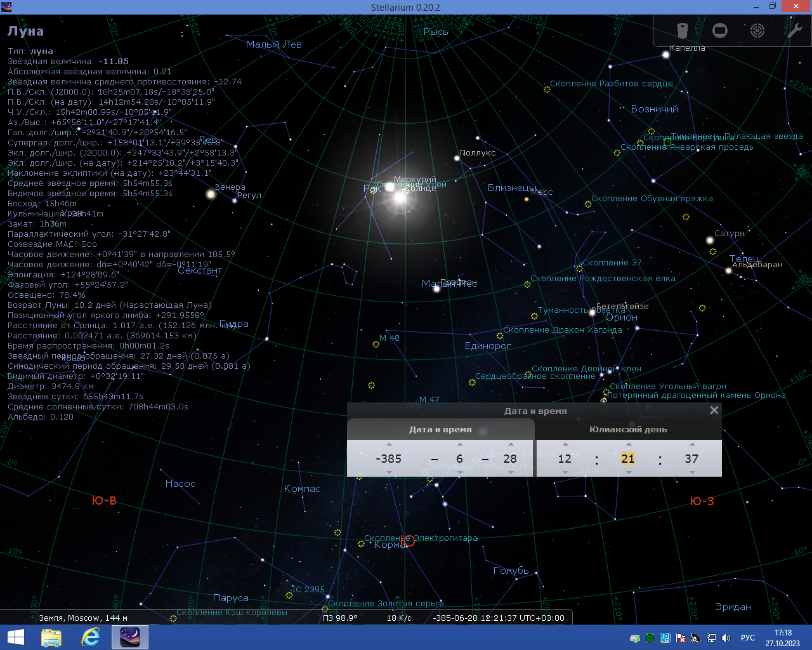Open Action Center flag icon

tap(681, 638)
